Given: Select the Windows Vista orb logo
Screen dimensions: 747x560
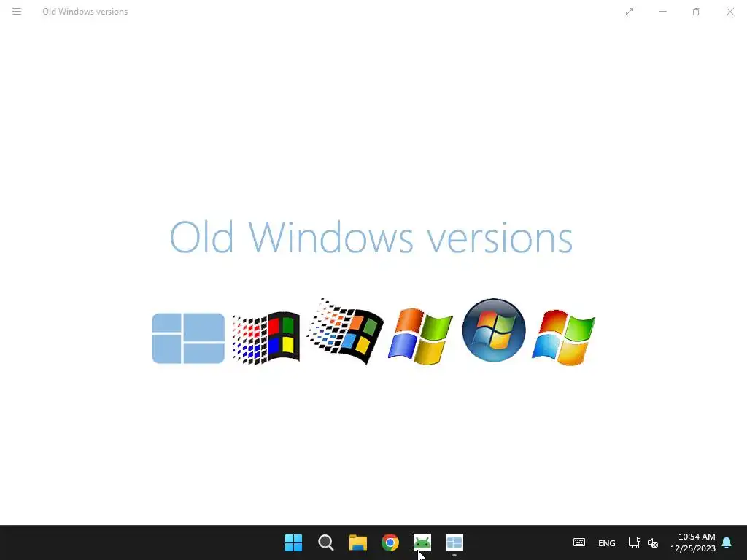Looking at the screenshot, I should click(494, 330).
